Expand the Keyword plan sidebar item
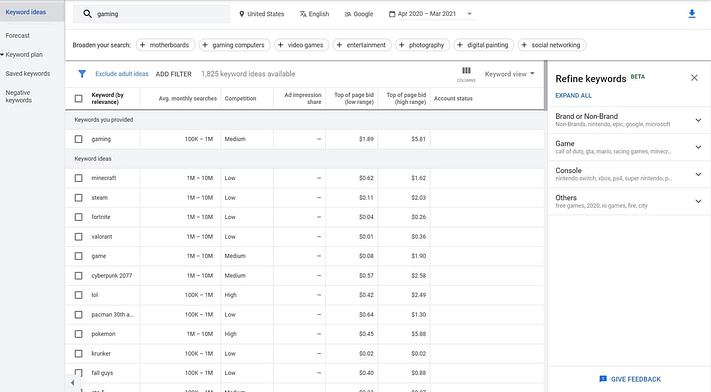 pyautogui.click(x=24, y=54)
